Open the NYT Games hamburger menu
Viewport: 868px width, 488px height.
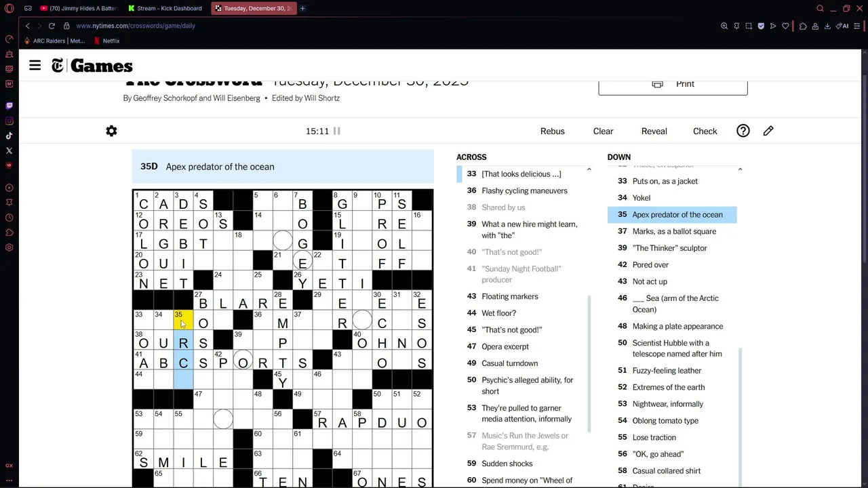click(x=35, y=65)
